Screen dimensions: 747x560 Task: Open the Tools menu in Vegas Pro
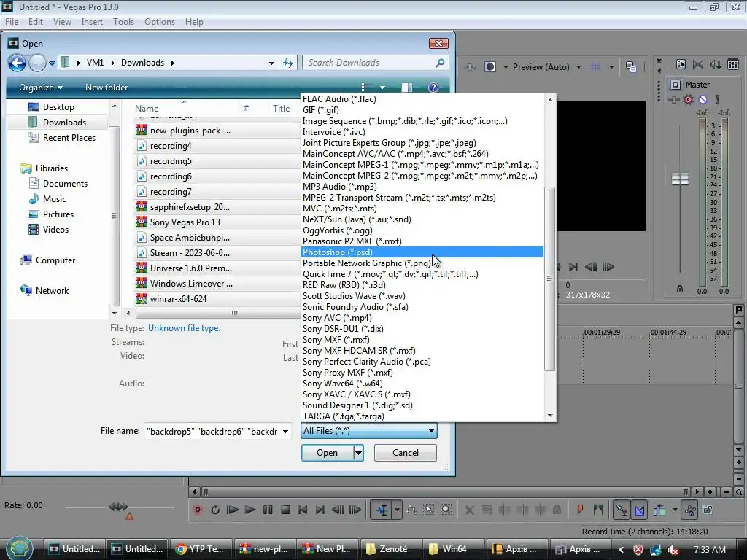[x=123, y=22]
